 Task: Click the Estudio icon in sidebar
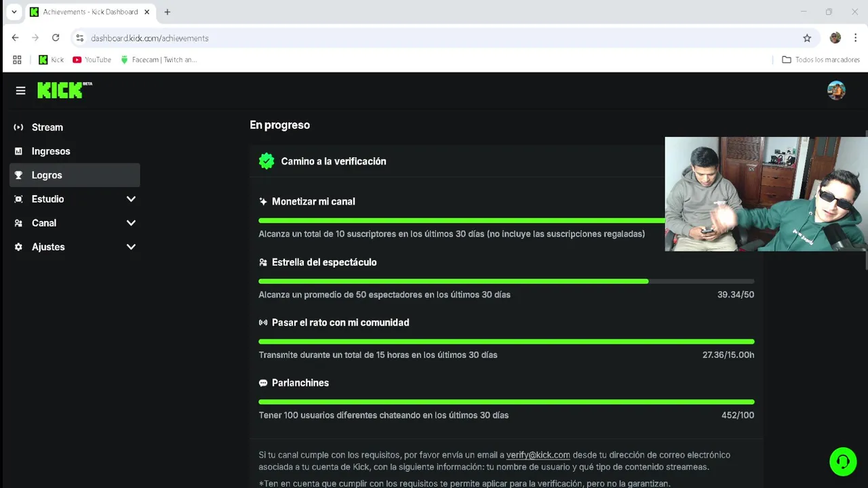18,199
